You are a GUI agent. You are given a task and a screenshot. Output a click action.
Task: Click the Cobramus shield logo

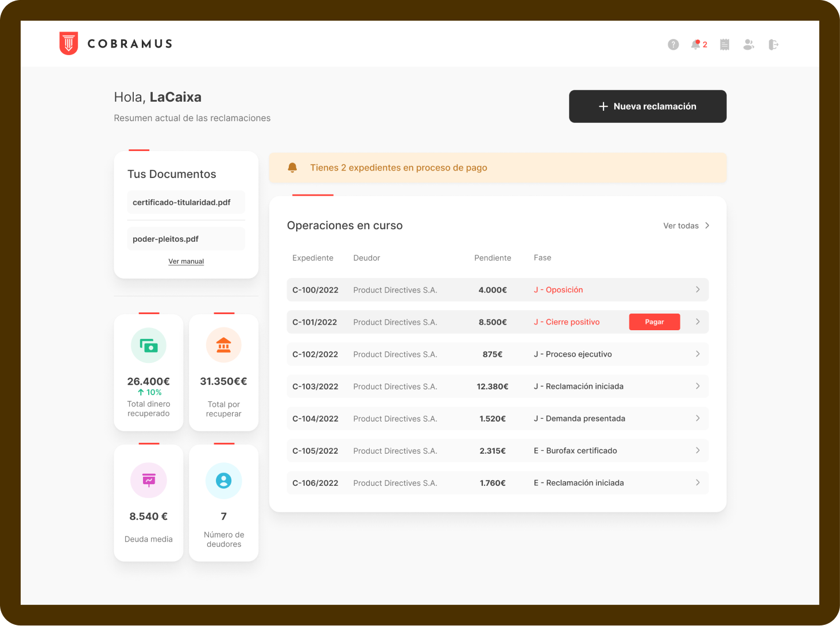click(x=69, y=43)
